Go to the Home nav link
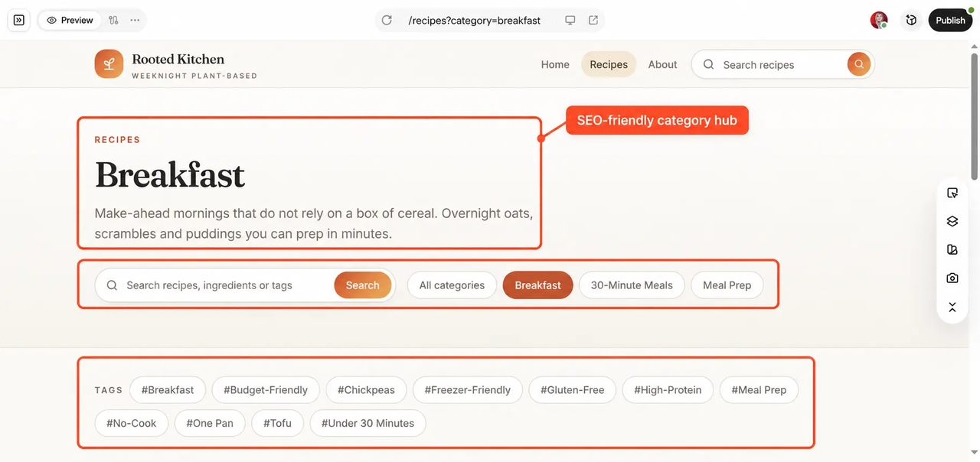The width and height of the screenshot is (980, 462). click(x=555, y=64)
